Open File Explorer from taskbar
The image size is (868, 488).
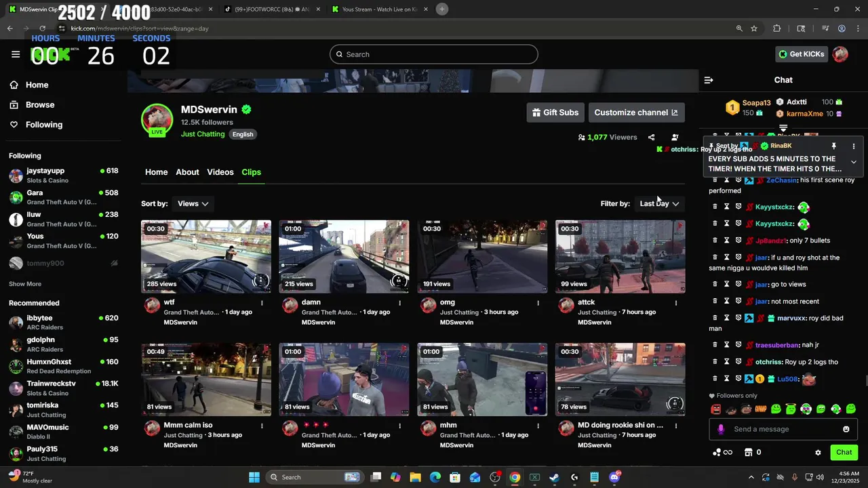click(x=416, y=477)
